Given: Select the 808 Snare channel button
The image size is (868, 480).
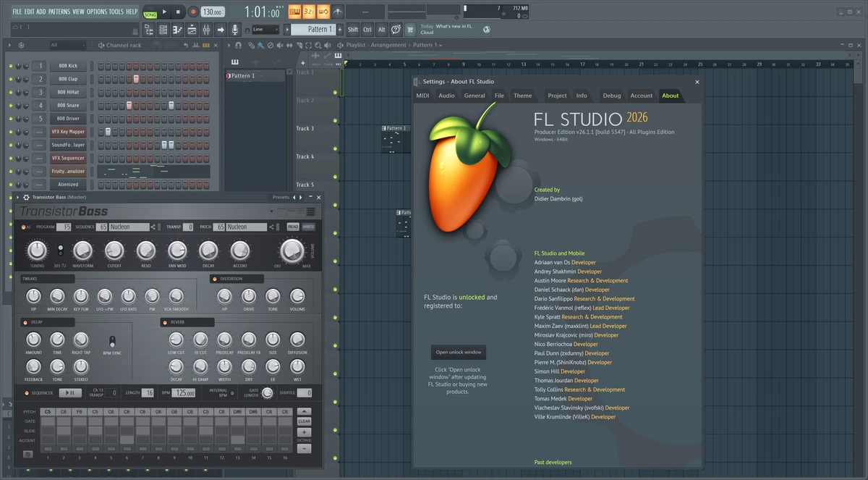Looking at the screenshot, I should (68, 106).
